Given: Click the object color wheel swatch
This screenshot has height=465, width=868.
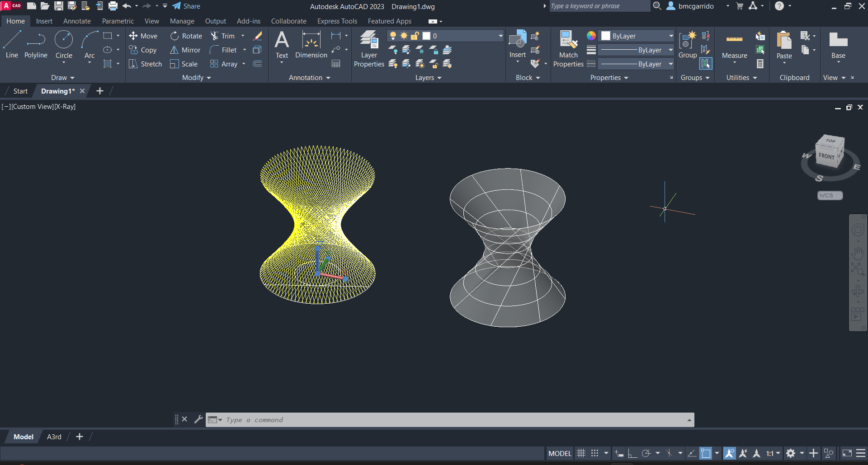Looking at the screenshot, I should coord(591,36).
